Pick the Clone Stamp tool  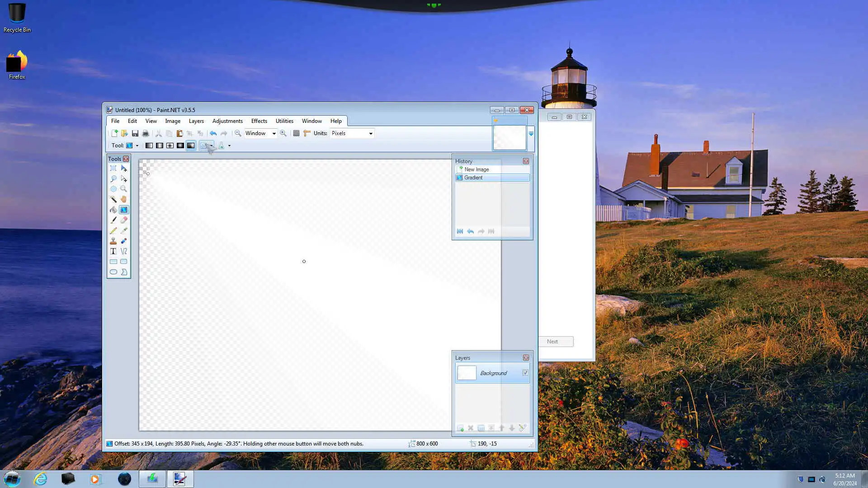point(113,241)
